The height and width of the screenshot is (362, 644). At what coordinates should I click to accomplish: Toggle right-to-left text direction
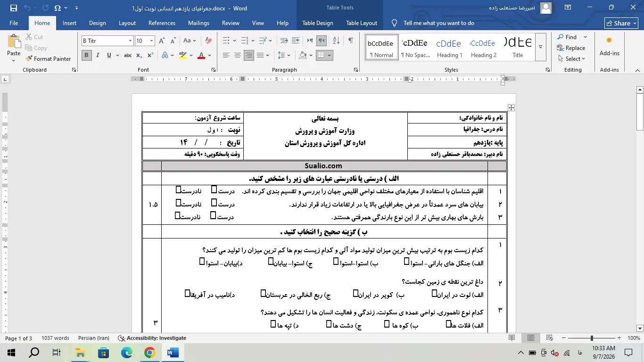[x=322, y=41]
